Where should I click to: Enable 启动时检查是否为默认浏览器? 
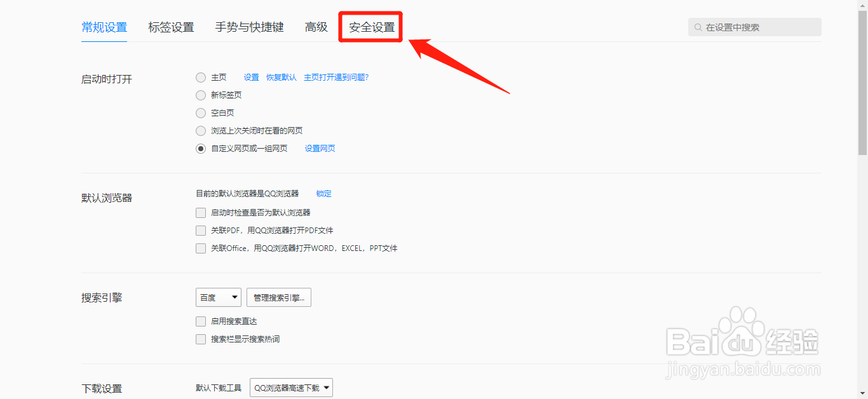click(x=200, y=212)
